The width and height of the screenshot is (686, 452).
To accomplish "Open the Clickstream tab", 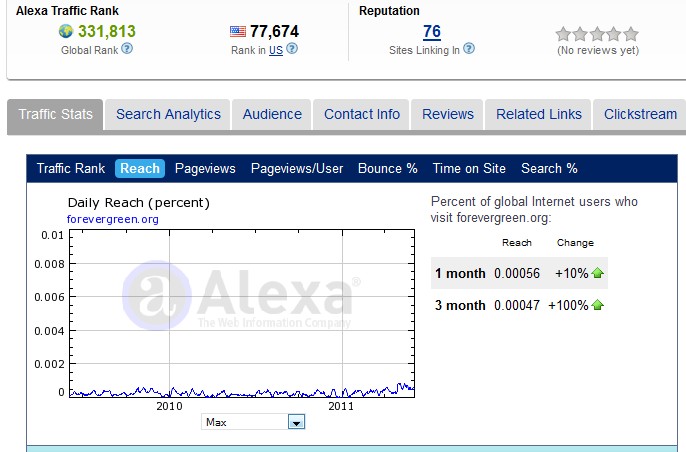I will point(640,115).
